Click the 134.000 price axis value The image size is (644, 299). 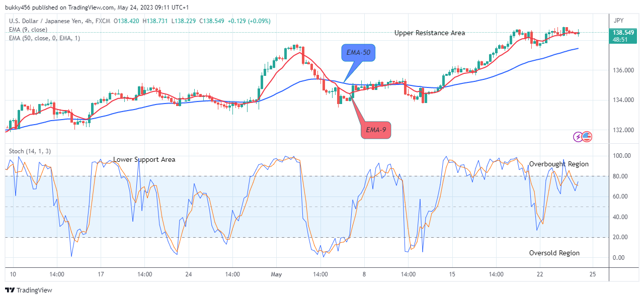pos(623,100)
